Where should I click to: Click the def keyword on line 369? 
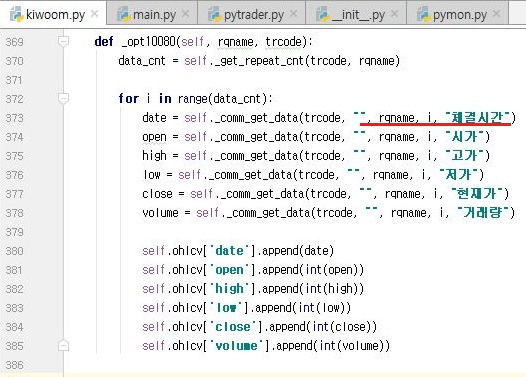[x=104, y=42]
